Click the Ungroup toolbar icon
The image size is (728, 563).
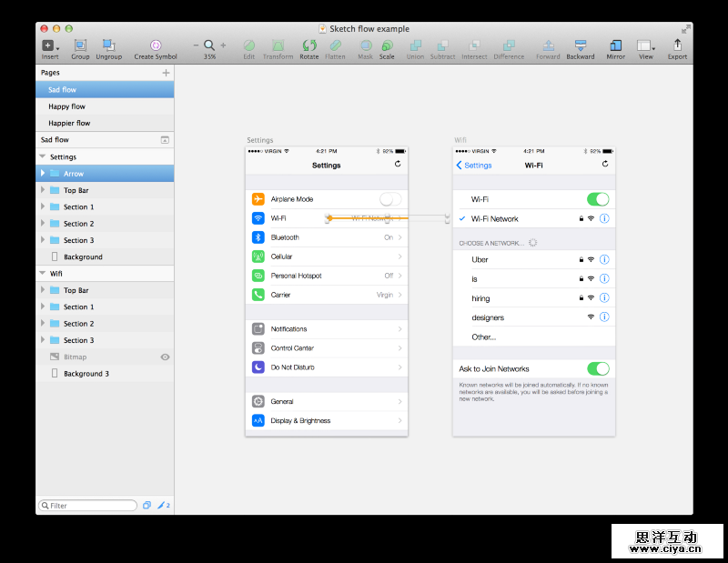click(108, 45)
